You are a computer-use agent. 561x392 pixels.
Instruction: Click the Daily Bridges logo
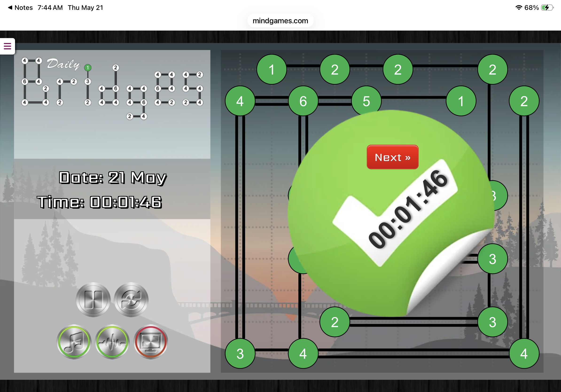coord(112,88)
